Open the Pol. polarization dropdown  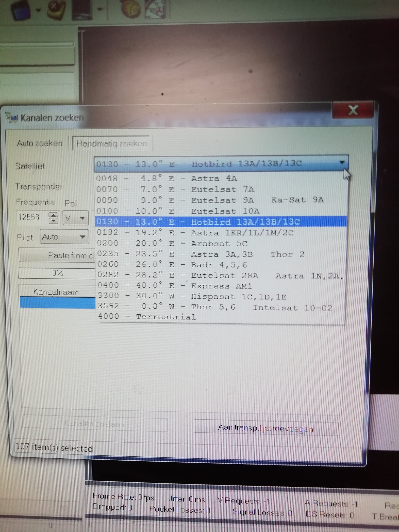76,218
